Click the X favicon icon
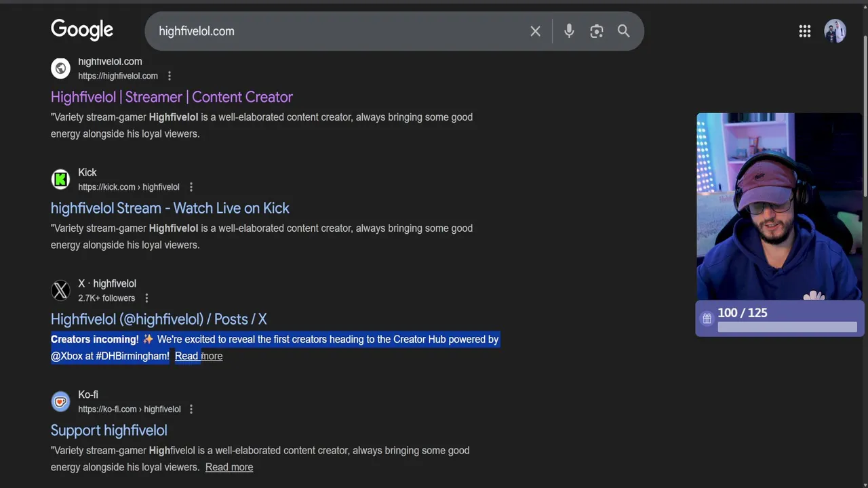The image size is (868, 488). 60,291
